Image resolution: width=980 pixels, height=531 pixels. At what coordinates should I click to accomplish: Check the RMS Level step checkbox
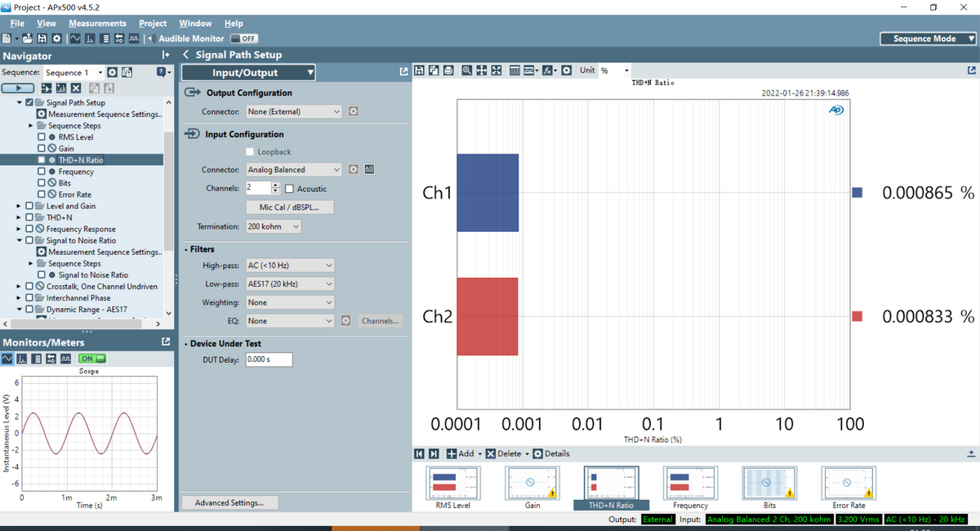coord(41,137)
